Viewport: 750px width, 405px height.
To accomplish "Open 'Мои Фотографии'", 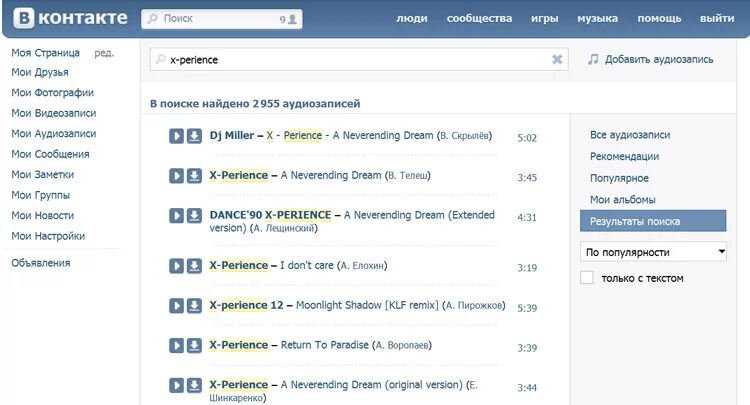I will [53, 93].
